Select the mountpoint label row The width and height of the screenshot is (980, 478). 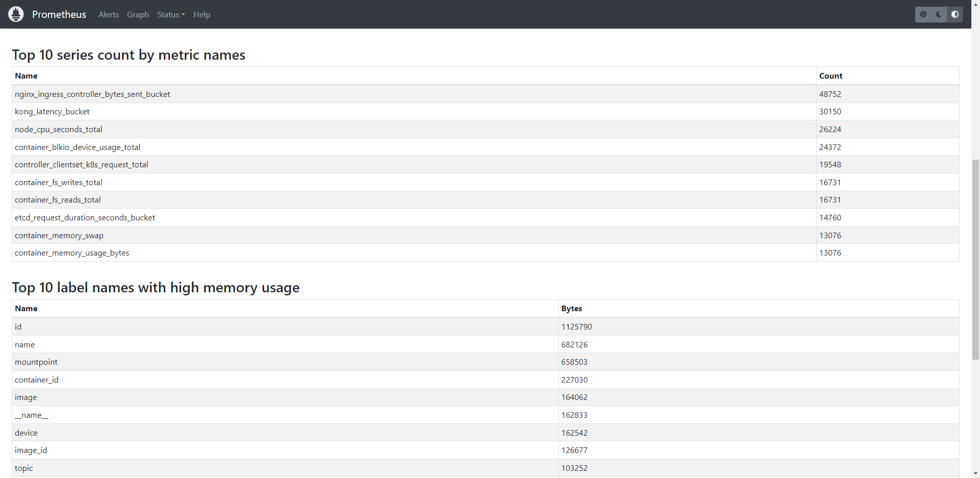pos(36,362)
